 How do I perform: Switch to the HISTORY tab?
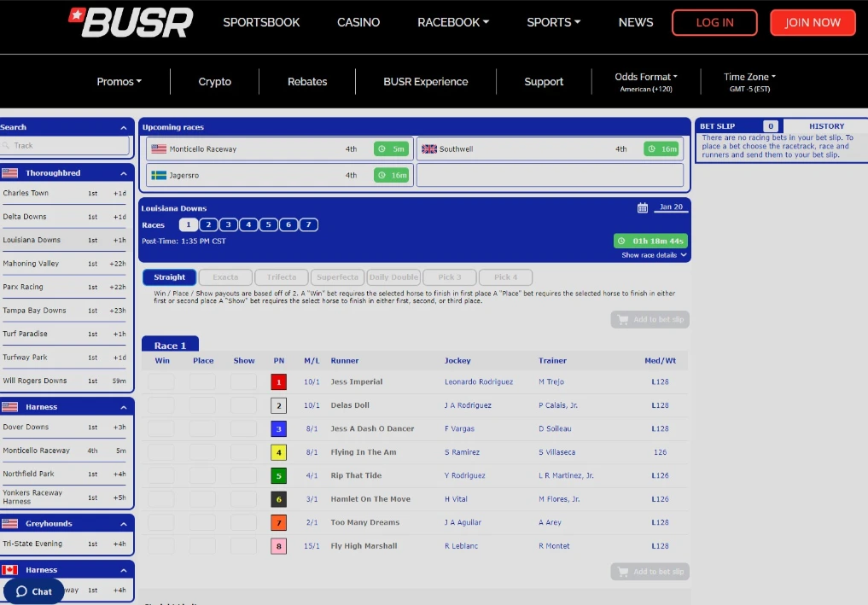click(825, 125)
